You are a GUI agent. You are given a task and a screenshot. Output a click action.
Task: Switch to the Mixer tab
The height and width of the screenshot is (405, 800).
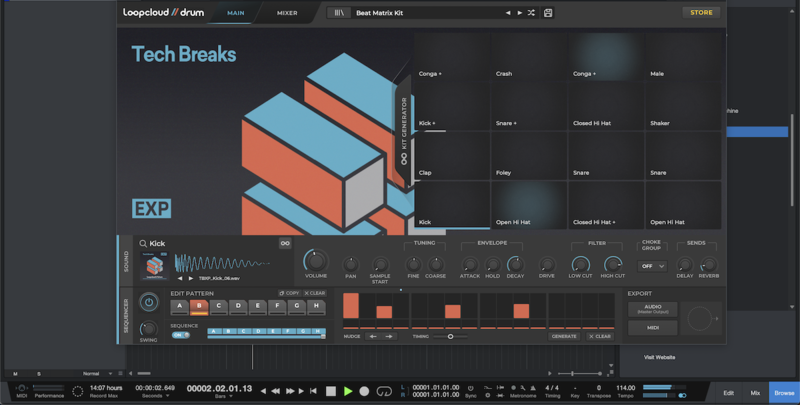[287, 13]
